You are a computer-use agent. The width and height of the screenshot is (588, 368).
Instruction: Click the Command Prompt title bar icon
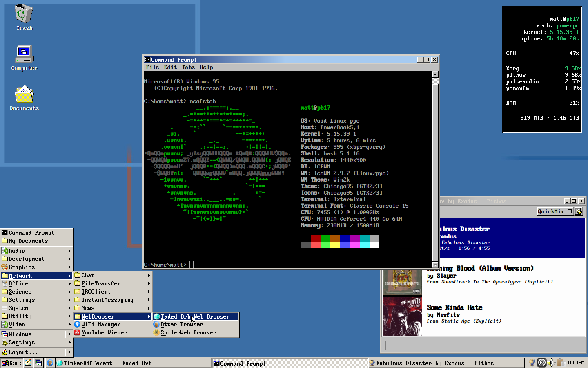click(147, 60)
